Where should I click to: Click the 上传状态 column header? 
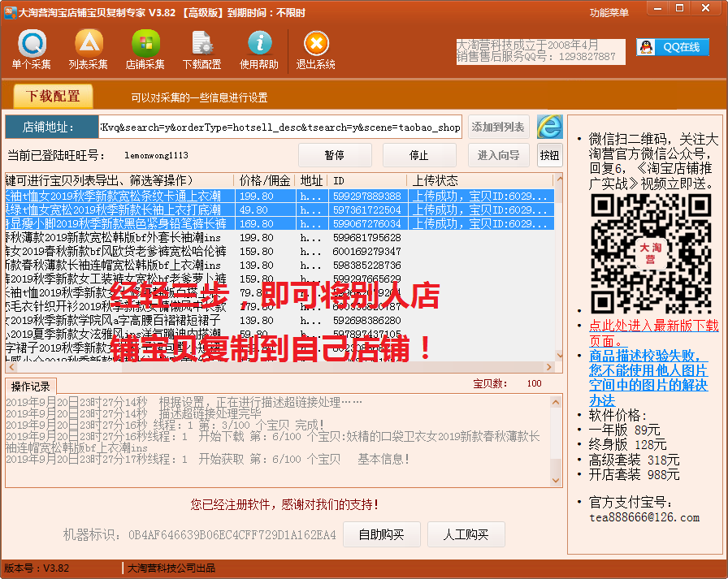point(480,180)
